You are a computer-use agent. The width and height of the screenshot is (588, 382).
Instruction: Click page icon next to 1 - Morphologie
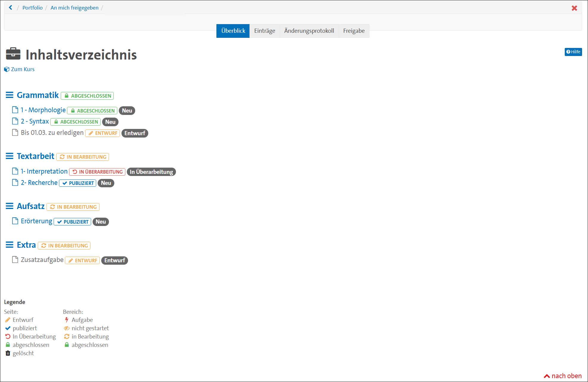click(x=15, y=110)
